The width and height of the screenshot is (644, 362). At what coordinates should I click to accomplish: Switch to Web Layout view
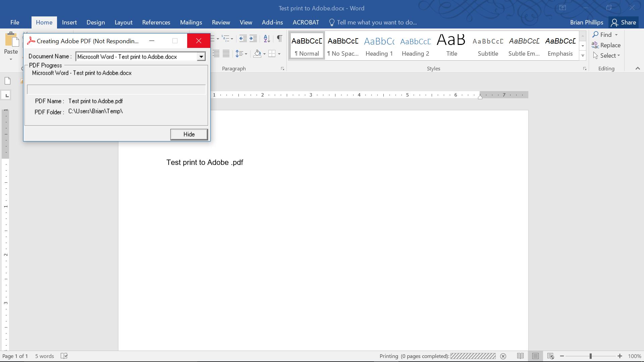point(550,356)
